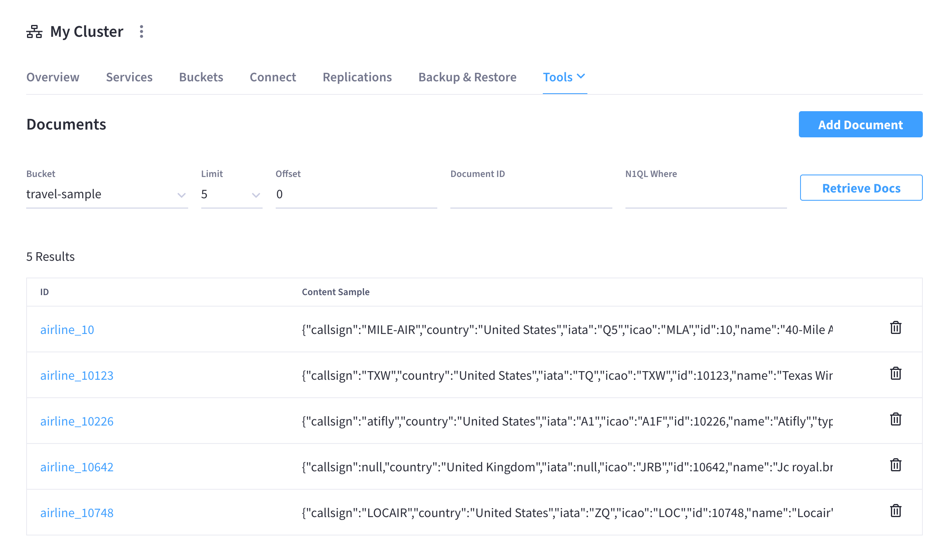
Task: Trash the airline_10748 document
Action: coord(895,511)
